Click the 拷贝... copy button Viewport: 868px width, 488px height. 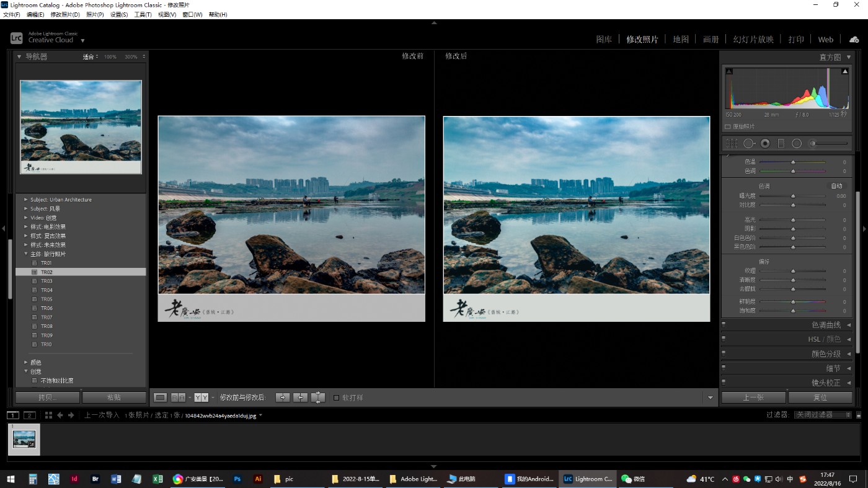pos(48,397)
